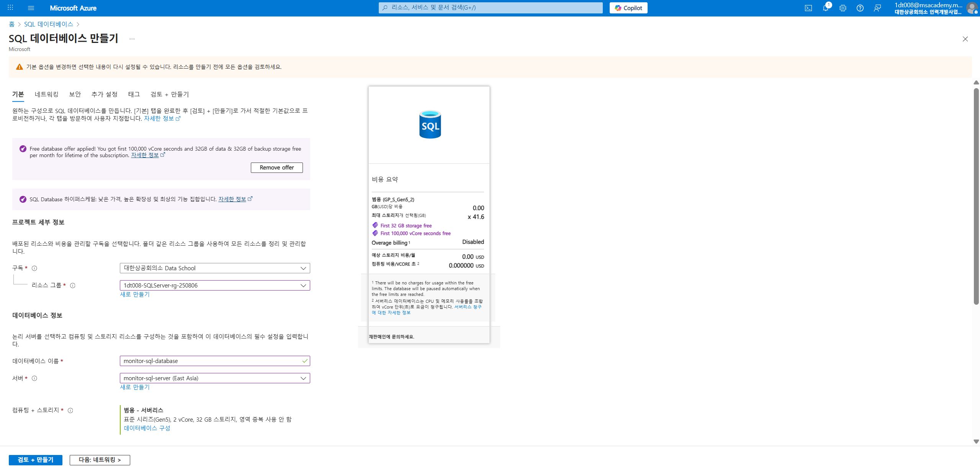Click the 검토 + 만들기 button
This screenshot has width=980, height=473.
pyautogui.click(x=36, y=460)
